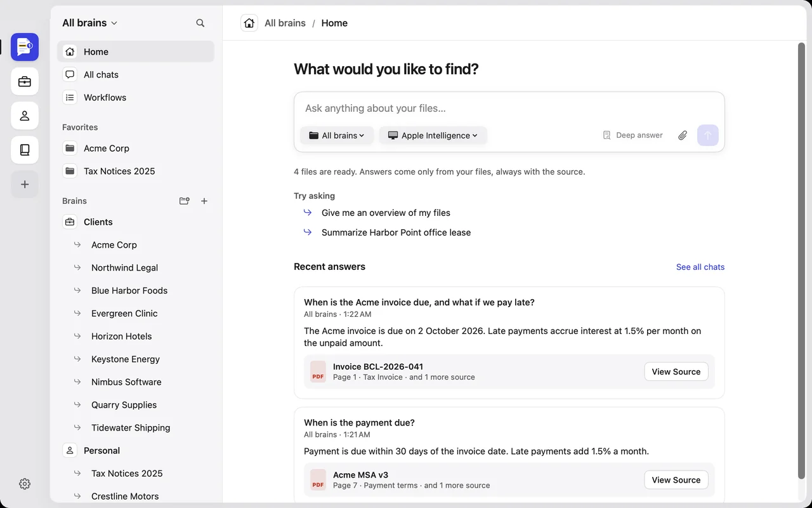Open Nimbus Software under Clients
Screen dimensions: 812x508
click(136, 382)
